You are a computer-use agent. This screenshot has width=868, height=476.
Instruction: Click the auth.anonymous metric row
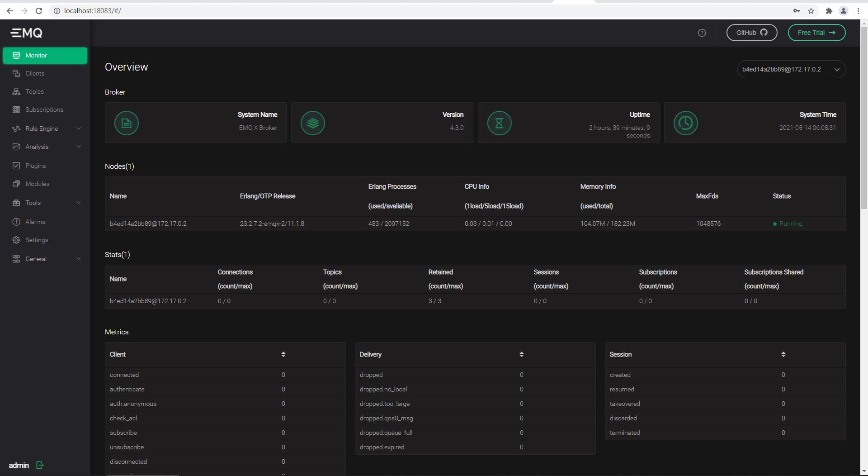click(x=225, y=404)
